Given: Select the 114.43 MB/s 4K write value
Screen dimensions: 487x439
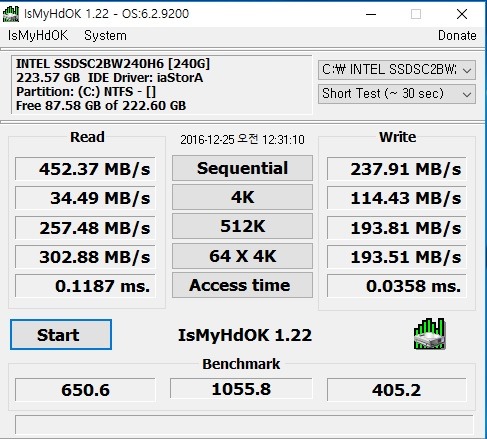Looking at the screenshot, I should (x=397, y=198).
